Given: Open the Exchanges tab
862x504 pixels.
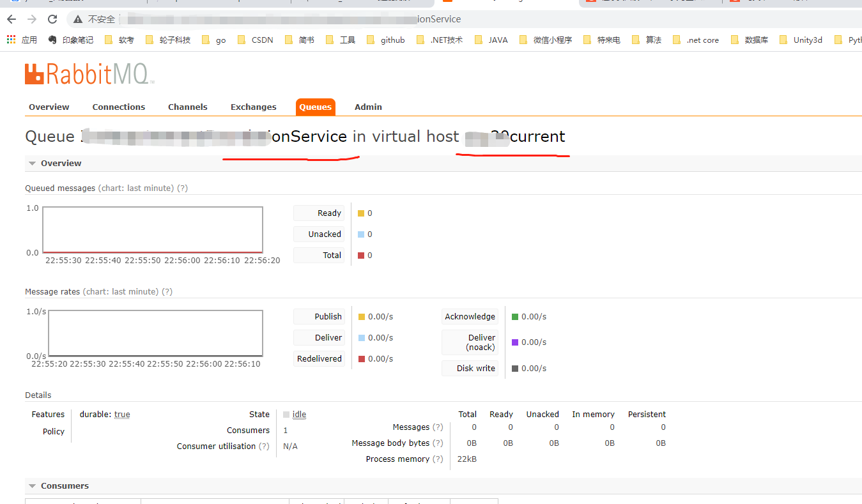Looking at the screenshot, I should point(254,107).
